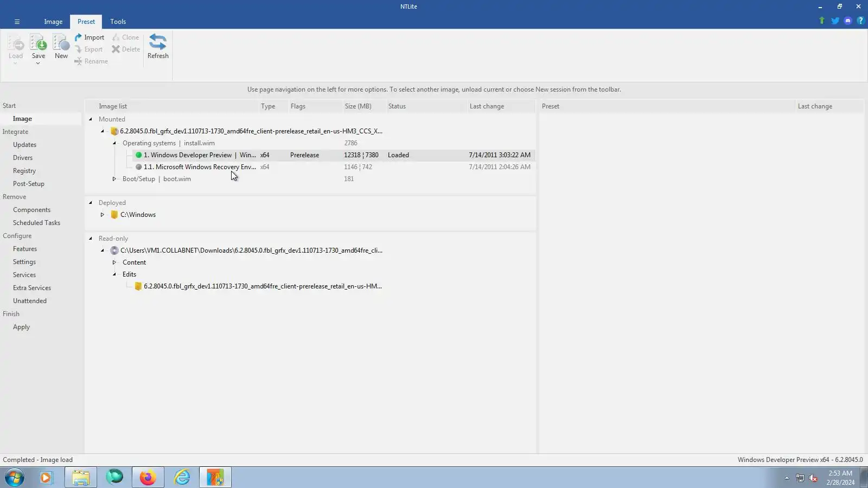The height and width of the screenshot is (488, 868).
Task: Open the Twitter link icon
Action: coord(835,21)
